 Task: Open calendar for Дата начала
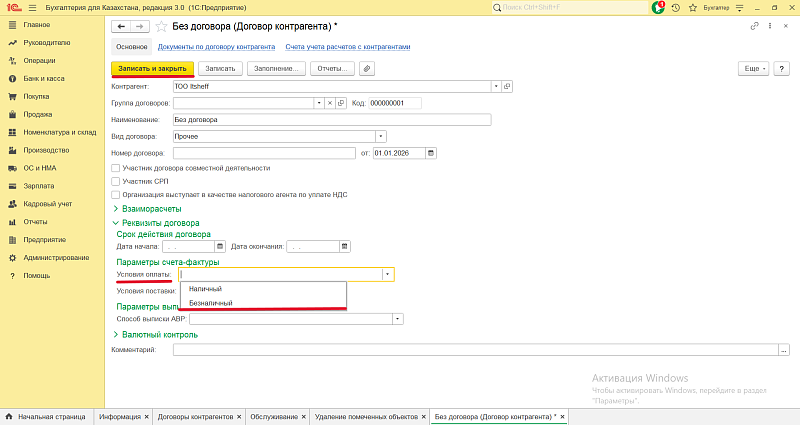click(x=220, y=246)
